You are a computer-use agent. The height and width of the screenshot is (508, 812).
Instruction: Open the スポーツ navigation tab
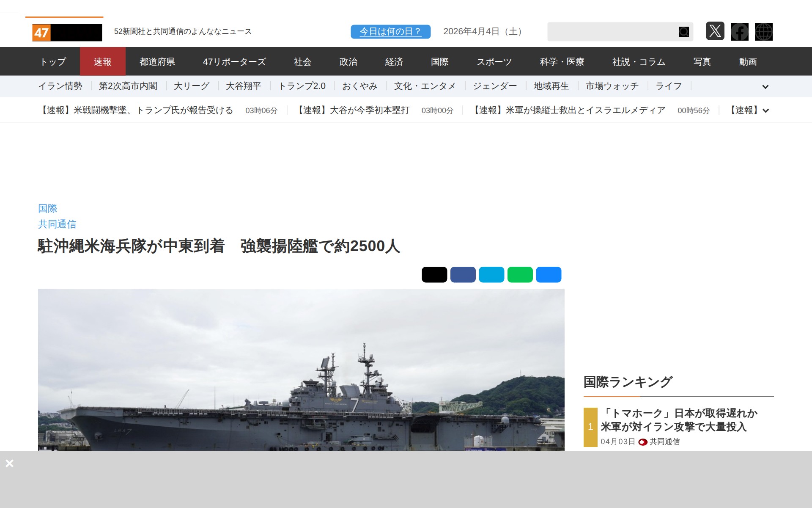[x=494, y=62]
